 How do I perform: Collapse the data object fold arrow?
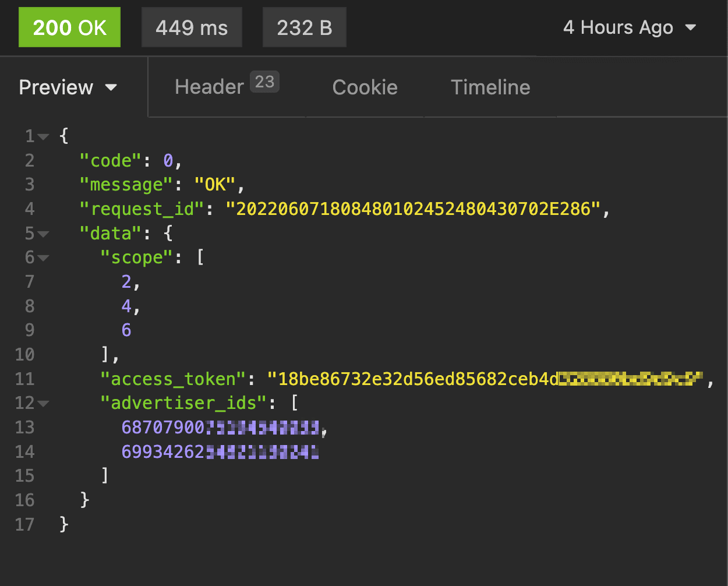coord(44,234)
